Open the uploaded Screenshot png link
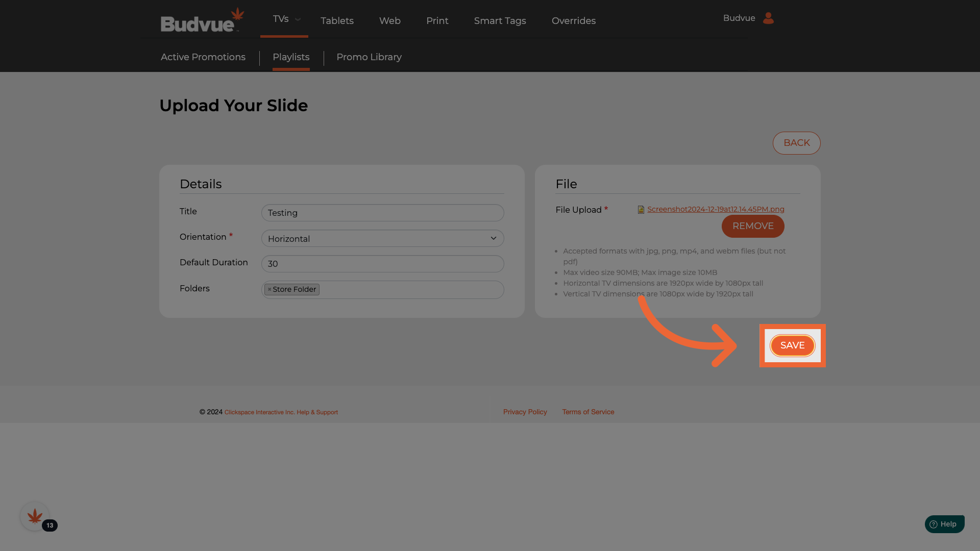 (x=715, y=209)
